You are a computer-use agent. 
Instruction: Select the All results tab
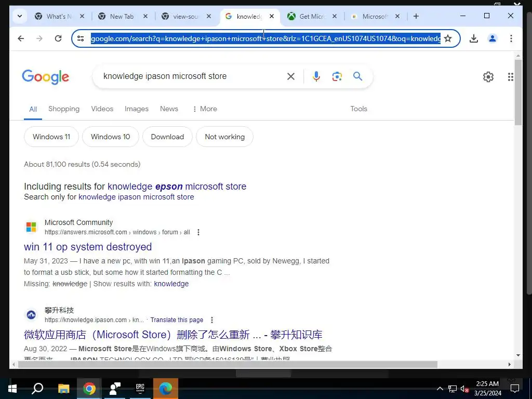point(33,109)
